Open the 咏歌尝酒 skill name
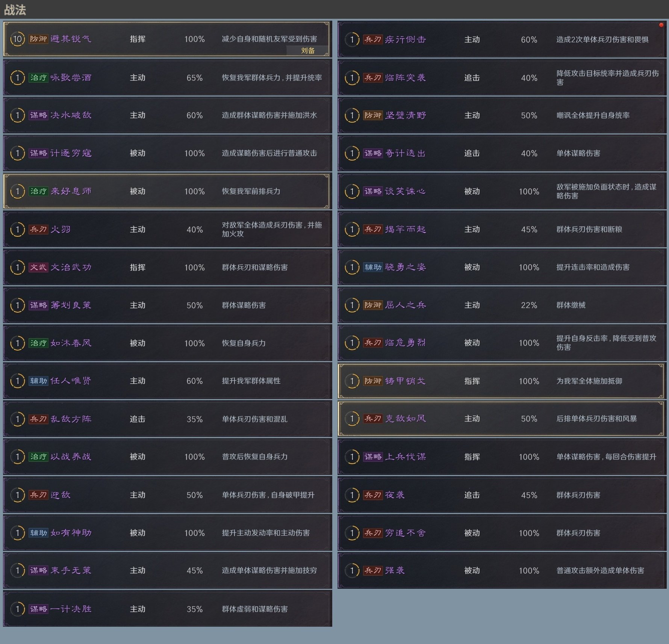The width and height of the screenshot is (669, 644). (x=71, y=78)
